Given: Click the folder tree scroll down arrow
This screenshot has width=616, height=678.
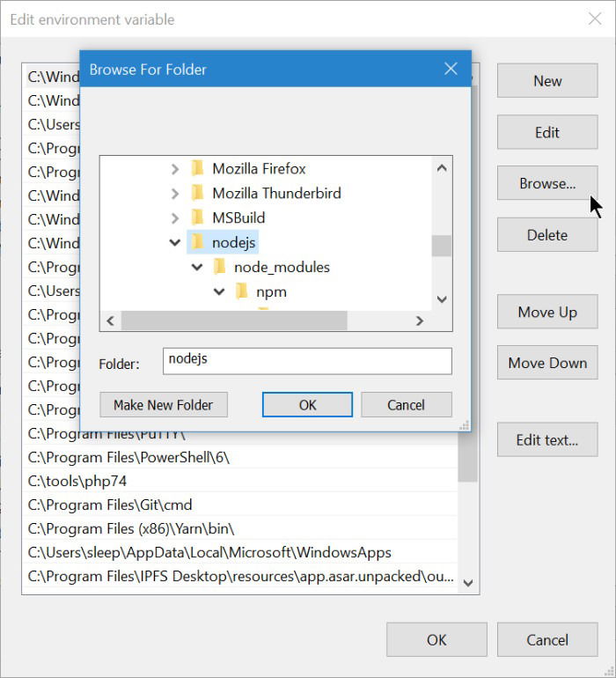Looking at the screenshot, I should [x=442, y=299].
